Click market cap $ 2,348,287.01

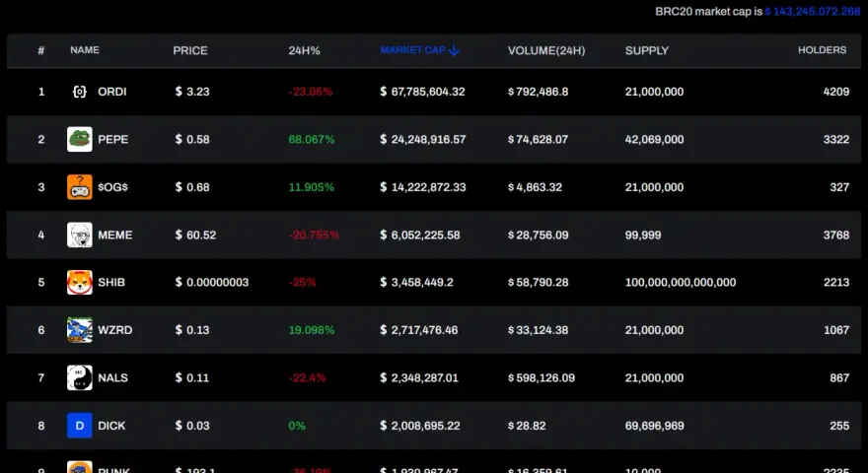419,377
